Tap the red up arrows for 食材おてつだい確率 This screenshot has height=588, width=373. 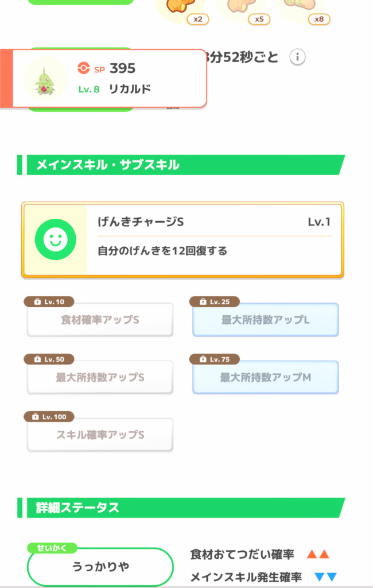point(317,555)
